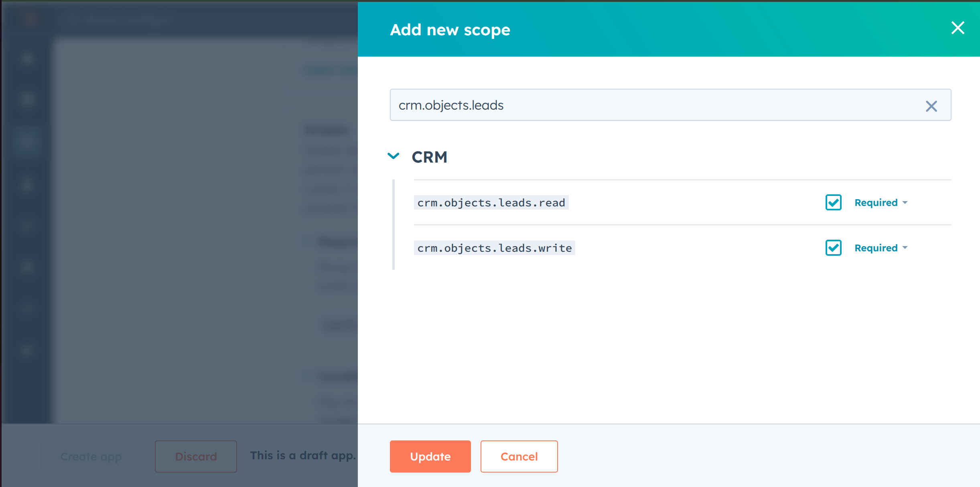This screenshot has width=980, height=487.
Task: Clear the crm.objects.leads search text
Action: click(931, 106)
